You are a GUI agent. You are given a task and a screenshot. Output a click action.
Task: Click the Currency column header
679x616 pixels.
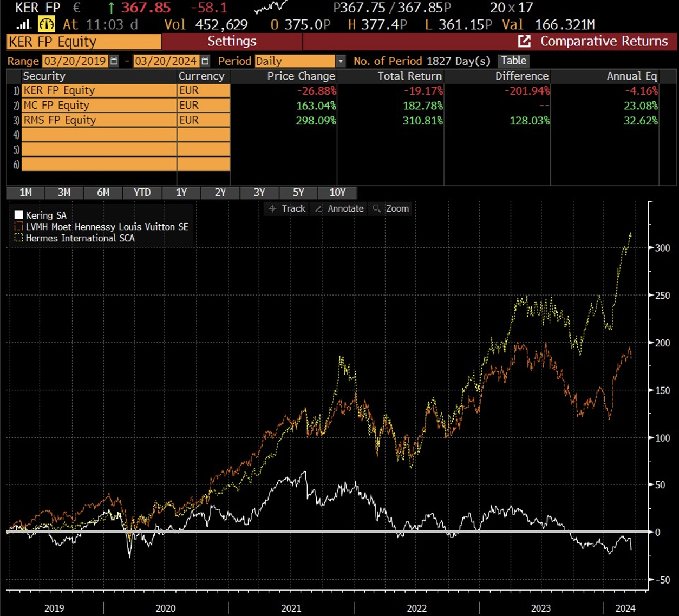[201, 76]
